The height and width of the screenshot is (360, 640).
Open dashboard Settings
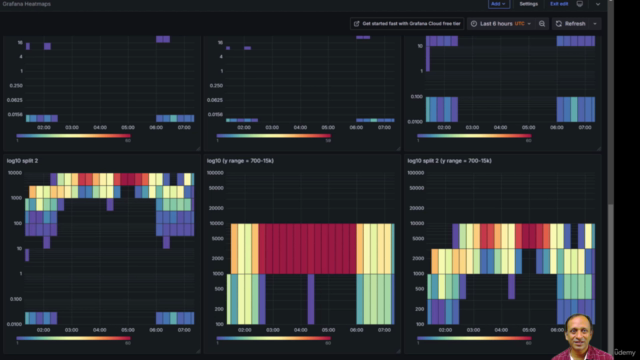tap(529, 4)
